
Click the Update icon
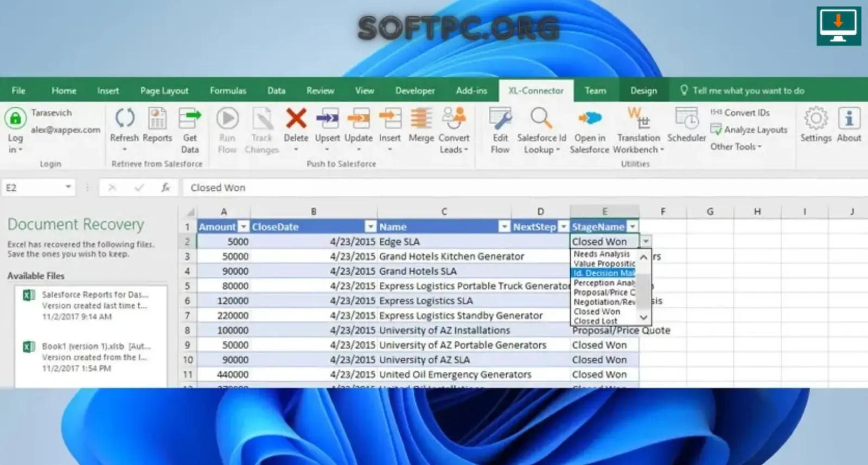click(359, 118)
